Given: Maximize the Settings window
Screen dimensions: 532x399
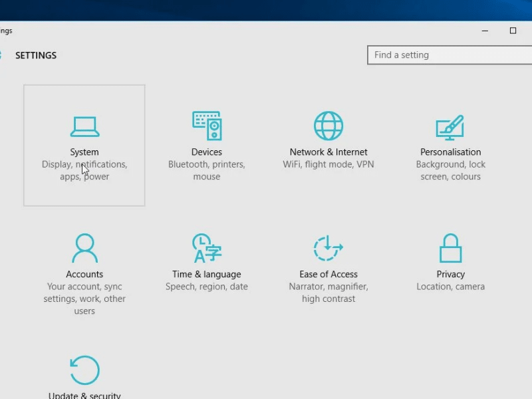Looking at the screenshot, I should point(513,31).
